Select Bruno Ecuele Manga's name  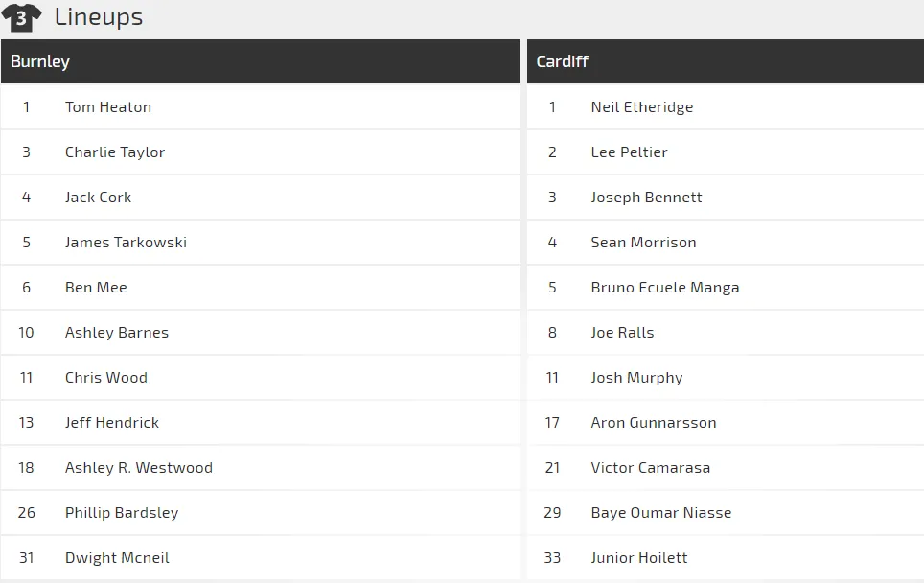click(x=665, y=288)
